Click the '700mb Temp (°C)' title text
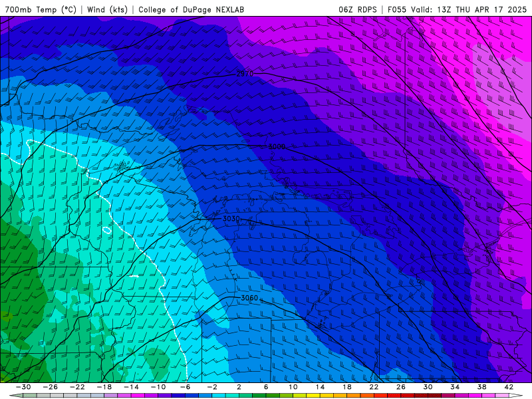The width and height of the screenshot is (532, 399). tap(41, 9)
